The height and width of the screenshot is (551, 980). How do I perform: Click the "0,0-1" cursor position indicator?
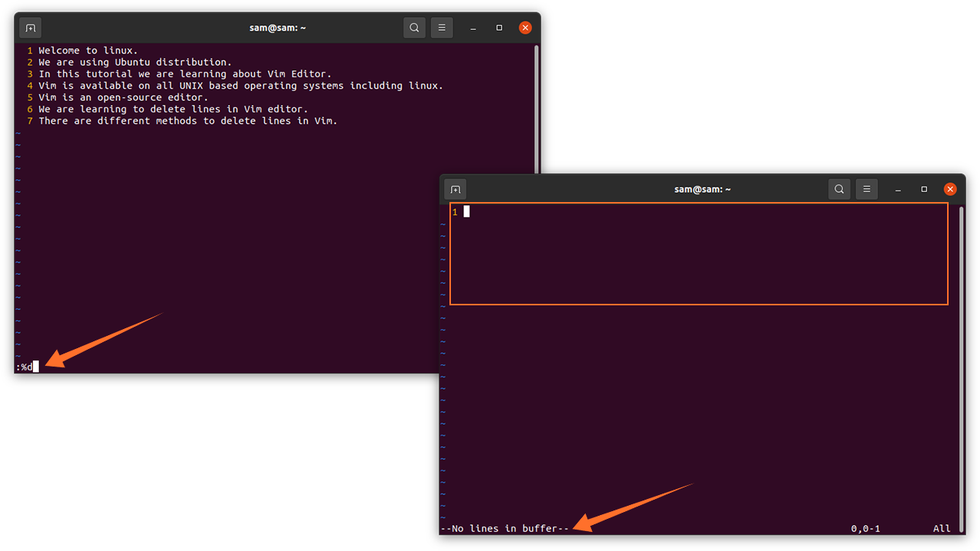pyautogui.click(x=866, y=528)
